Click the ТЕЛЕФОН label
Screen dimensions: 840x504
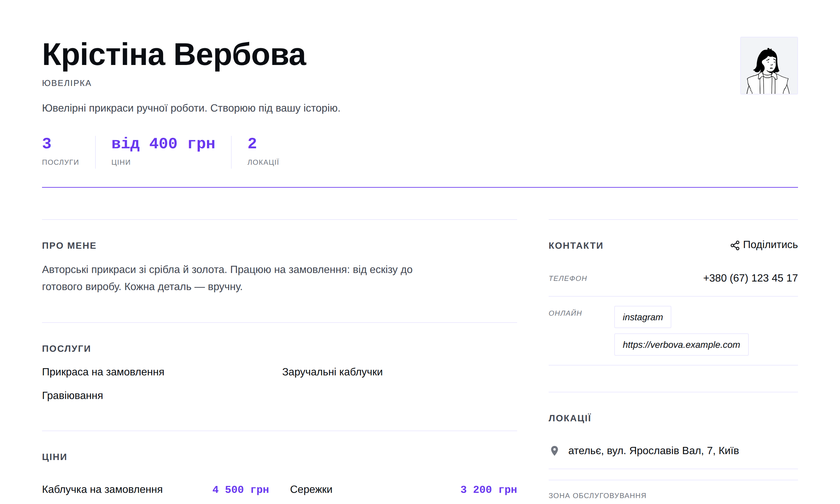click(568, 279)
